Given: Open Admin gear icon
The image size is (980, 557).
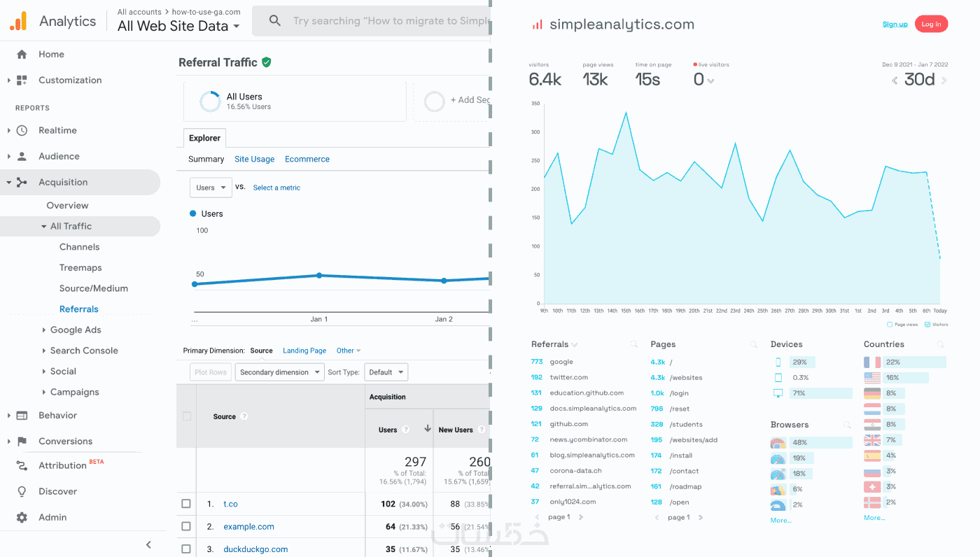Looking at the screenshot, I should click(x=22, y=517).
